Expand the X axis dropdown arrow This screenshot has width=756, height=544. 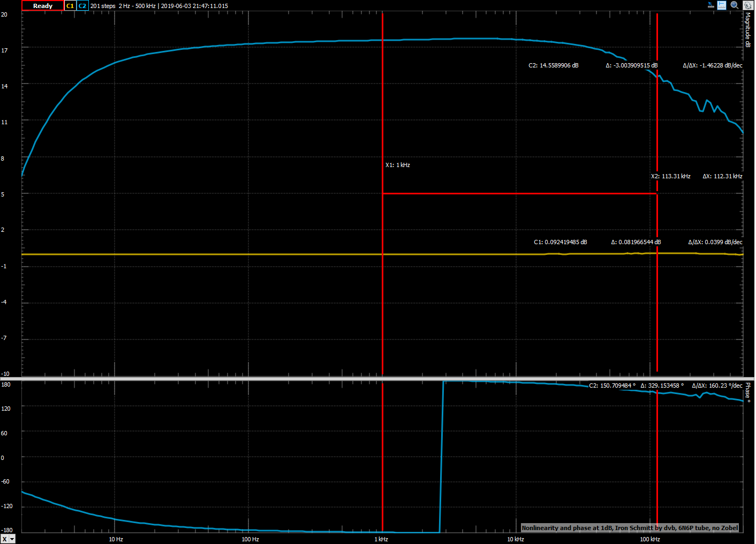pyautogui.click(x=12, y=539)
